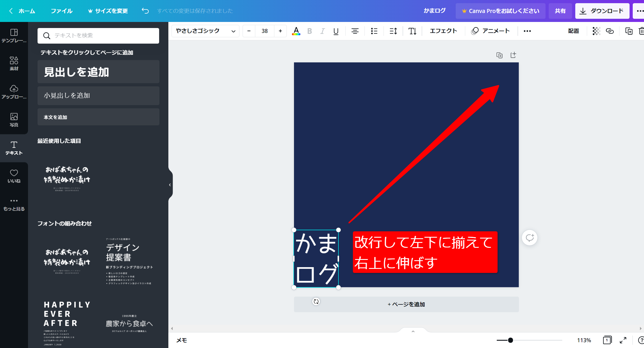Toggle bold formatting
The height and width of the screenshot is (348, 644).
pos(310,31)
